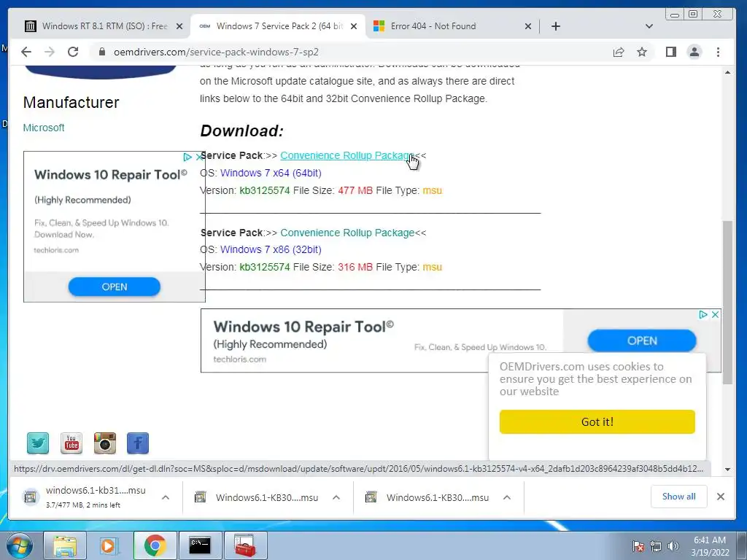Screen dimensions: 747x560
Task: Click the scrollbar up arrow
Action: [x=727, y=72]
